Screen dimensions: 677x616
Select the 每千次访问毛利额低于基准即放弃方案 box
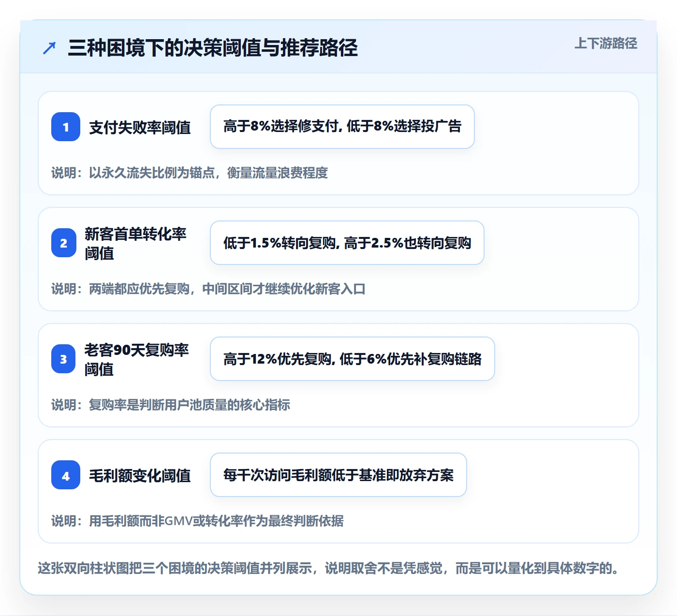click(x=338, y=475)
